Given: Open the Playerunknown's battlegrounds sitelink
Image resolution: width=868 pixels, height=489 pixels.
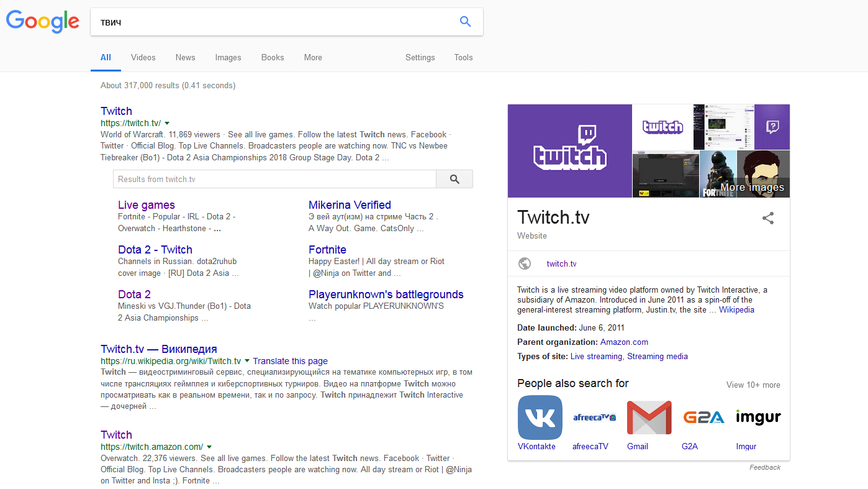Looking at the screenshot, I should point(386,295).
